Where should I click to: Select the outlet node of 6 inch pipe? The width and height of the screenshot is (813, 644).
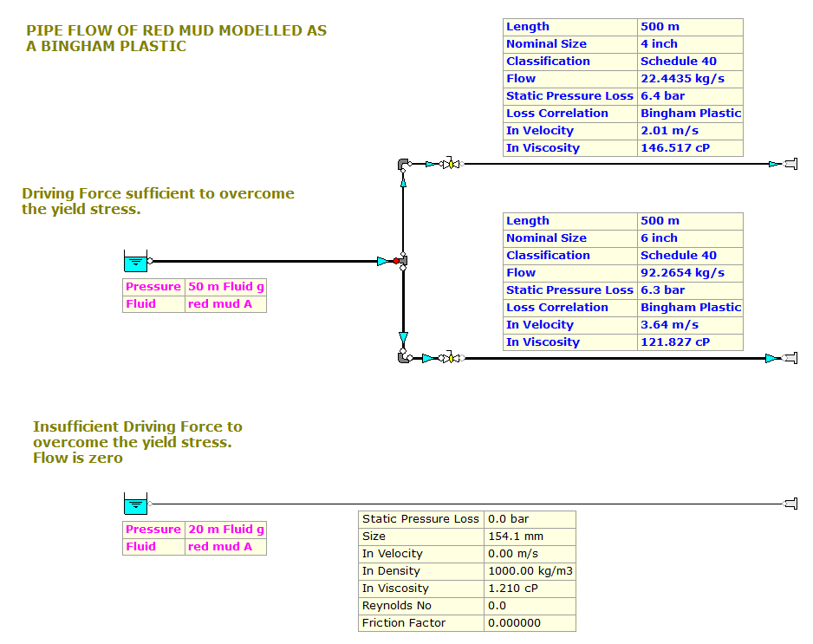coord(790,358)
